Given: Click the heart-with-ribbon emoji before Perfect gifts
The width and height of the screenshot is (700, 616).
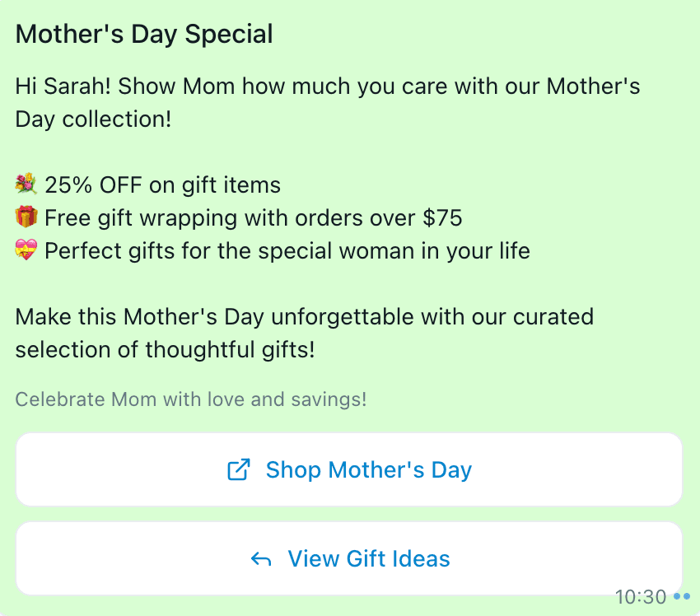Looking at the screenshot, I should (x=26, y=250).
